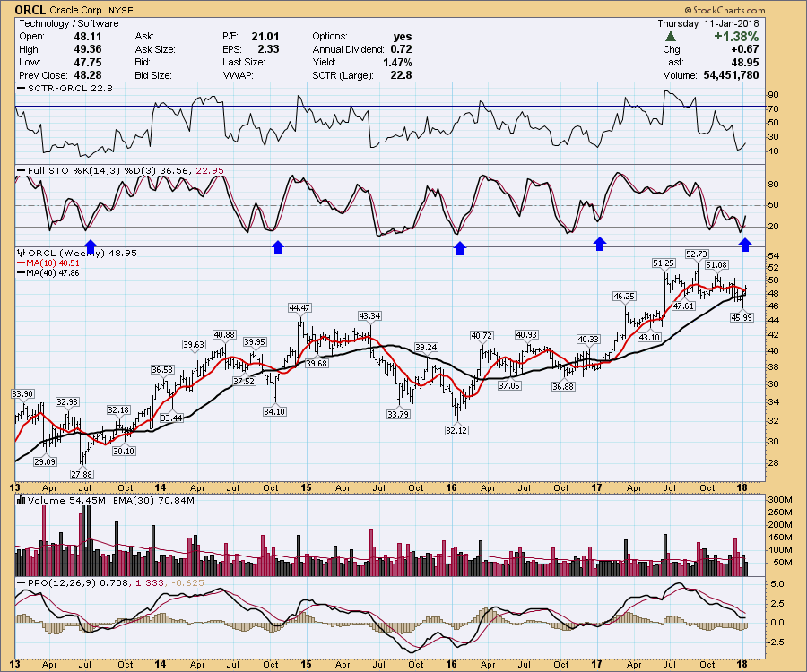Click the 36.88 price label
The image size is (807, 672).
[563, 386]
